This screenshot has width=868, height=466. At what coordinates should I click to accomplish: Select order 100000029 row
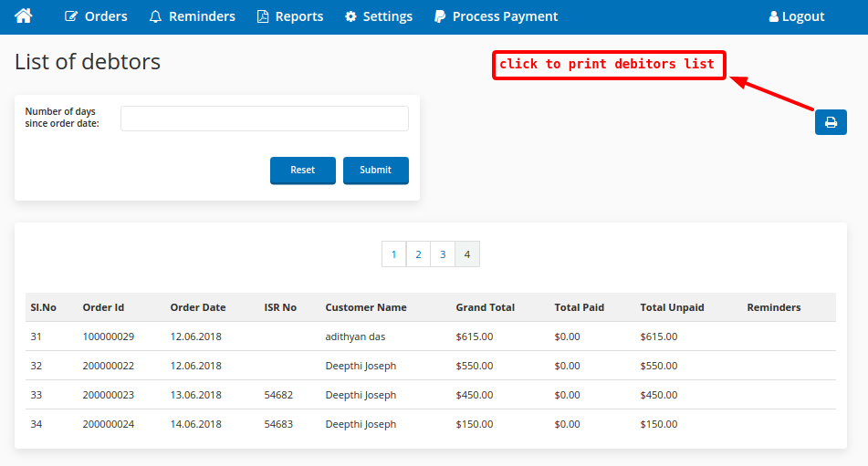point(108,337)
